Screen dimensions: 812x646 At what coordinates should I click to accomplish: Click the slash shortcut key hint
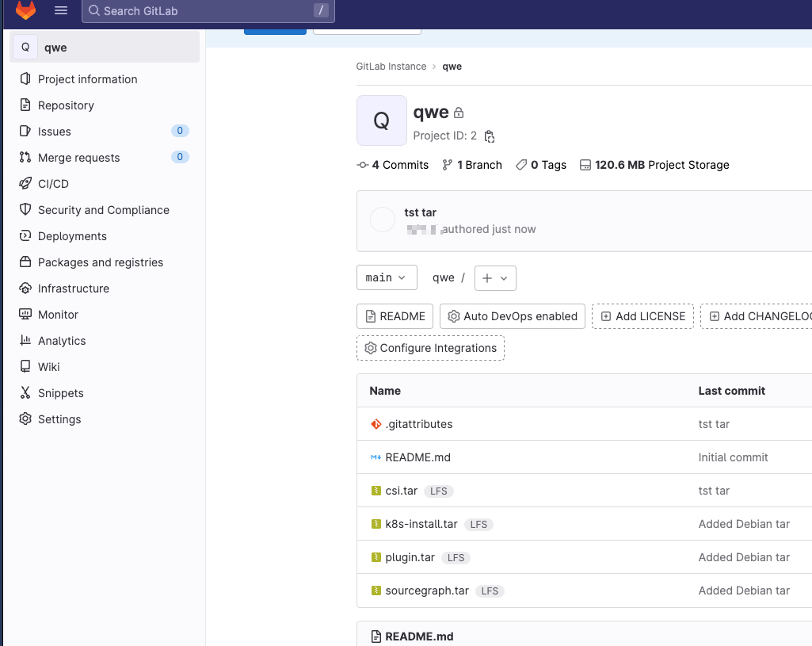pyautogui.click(x=321, y=10)
